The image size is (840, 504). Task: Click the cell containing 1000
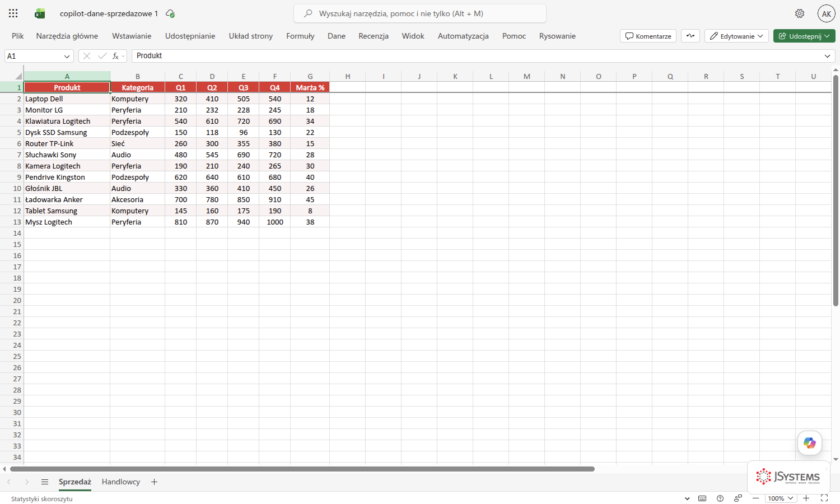pos(275,222)
